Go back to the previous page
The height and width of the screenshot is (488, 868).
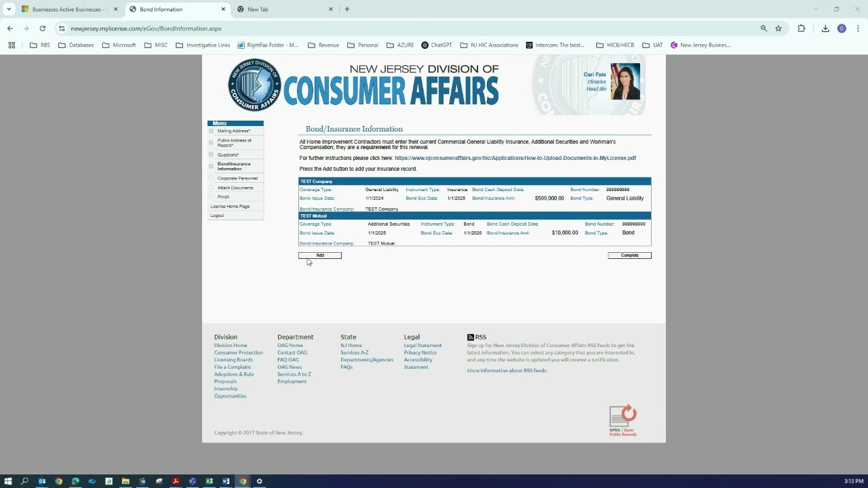pyautogui.click(x=9, y=28)
